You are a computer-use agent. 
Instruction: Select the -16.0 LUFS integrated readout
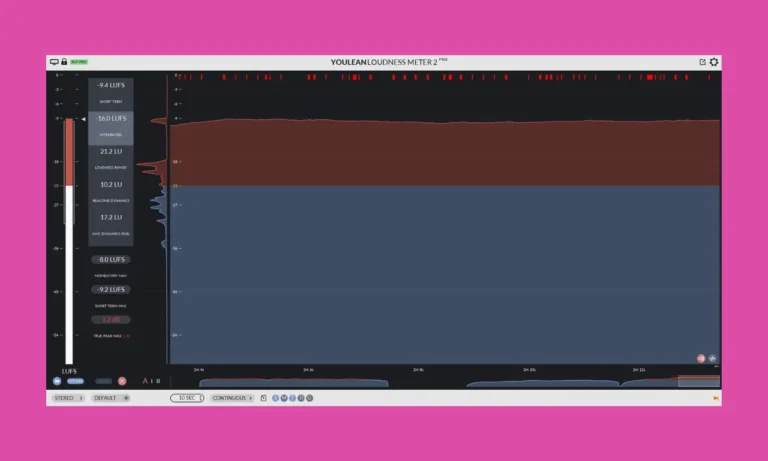tap(111, 128)
